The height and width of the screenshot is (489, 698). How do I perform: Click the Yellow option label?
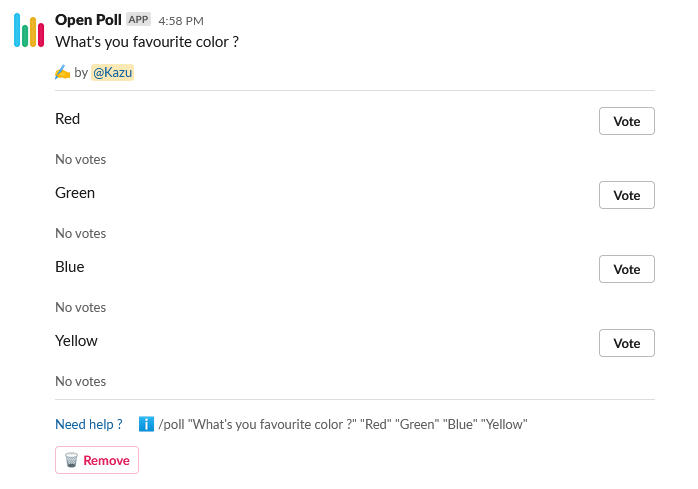click(x=76, y=341)
